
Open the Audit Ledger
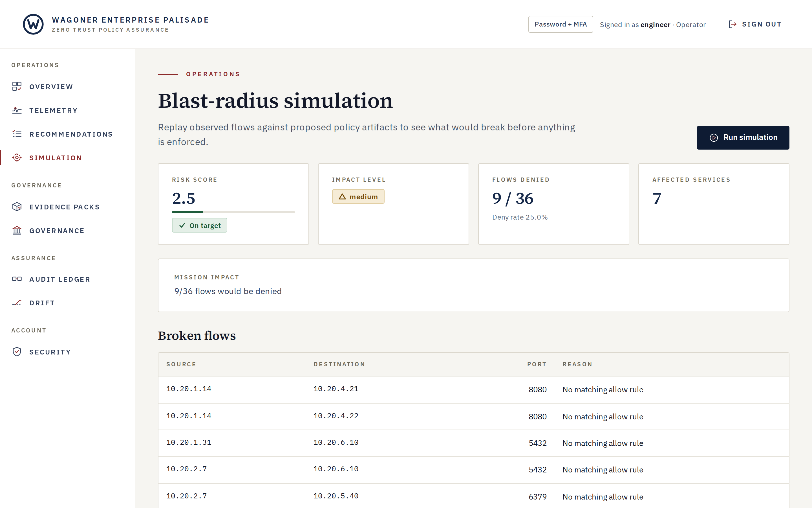[67, 279]
